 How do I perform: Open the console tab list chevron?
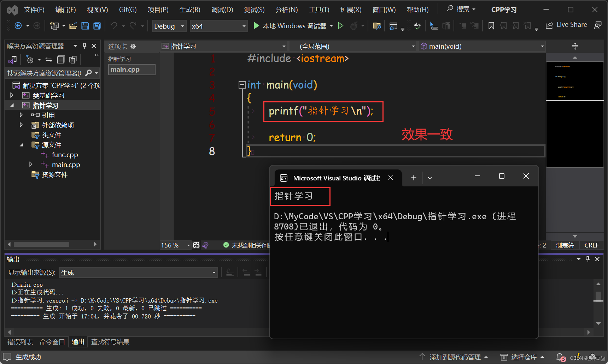430,178
